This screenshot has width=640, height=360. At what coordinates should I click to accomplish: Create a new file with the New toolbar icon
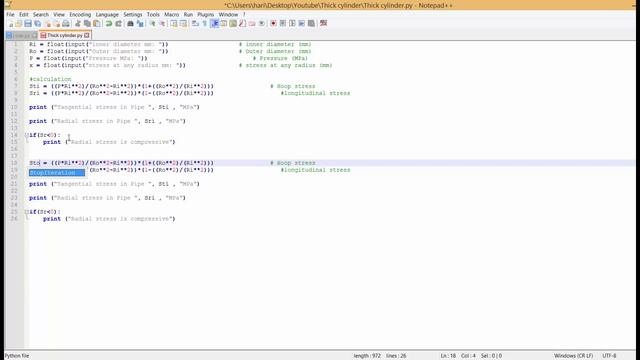tap(10, 24)
